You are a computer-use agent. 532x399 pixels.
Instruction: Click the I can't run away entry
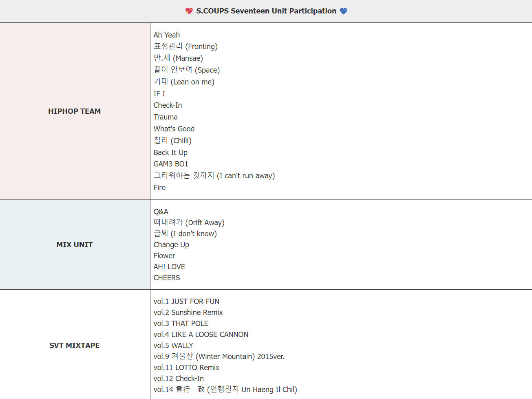[214, 176]
